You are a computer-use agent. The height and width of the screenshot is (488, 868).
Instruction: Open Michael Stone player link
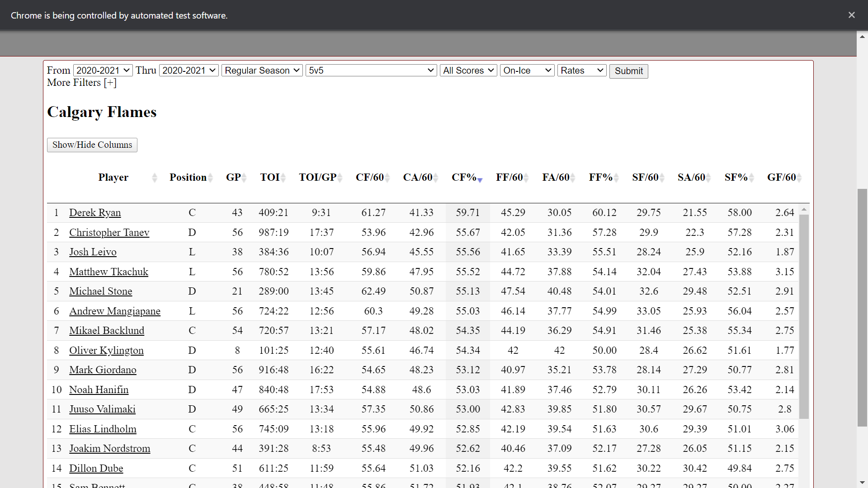[x=100, y=291]
